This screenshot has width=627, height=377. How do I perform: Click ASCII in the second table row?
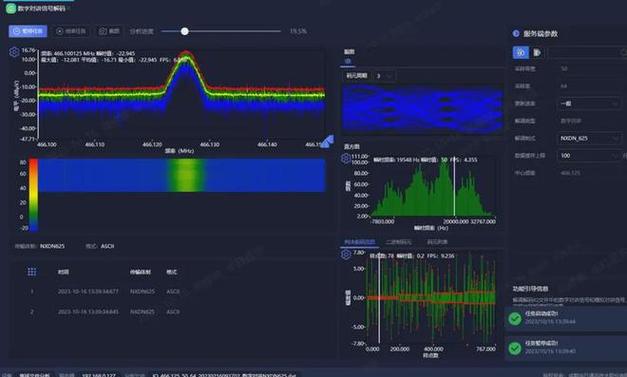pos(173,311)
